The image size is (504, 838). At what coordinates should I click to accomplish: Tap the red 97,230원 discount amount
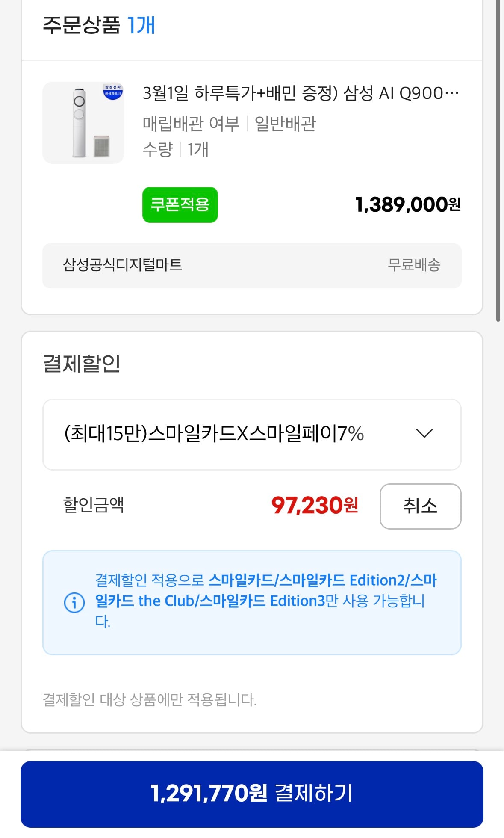pyautogui.click(x=315, y=506)
